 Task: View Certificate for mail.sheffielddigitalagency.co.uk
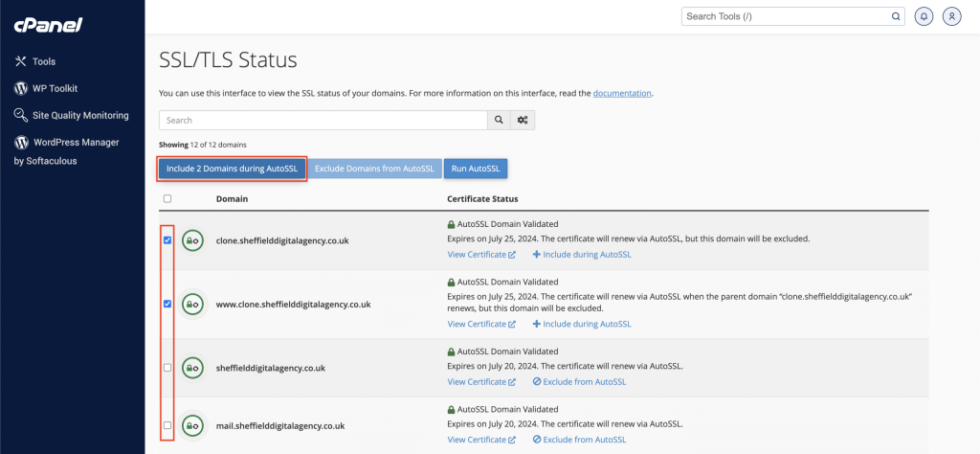coord(481,440)
